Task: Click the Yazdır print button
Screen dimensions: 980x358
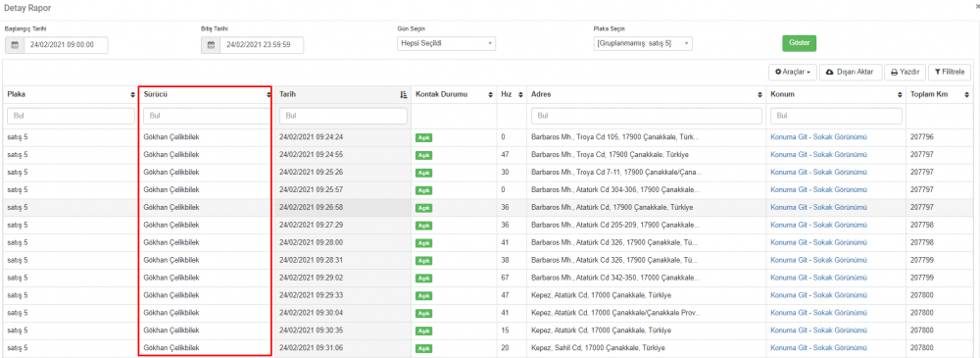Action: [x=905, y=73]
